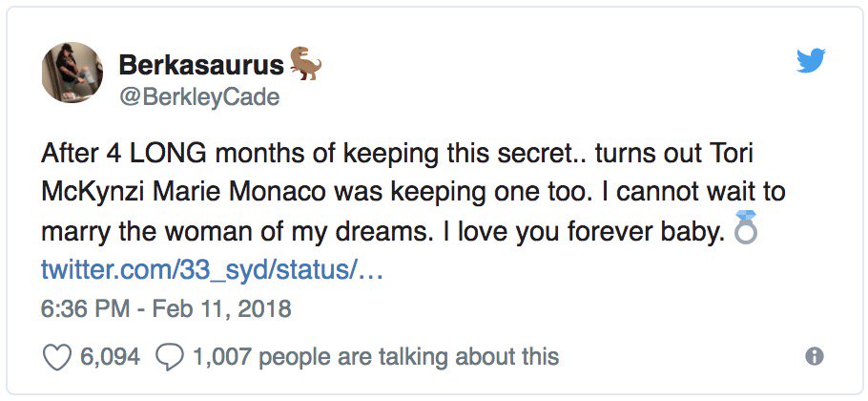This screenshot has height=401, width=868.
Task: Click the dinosaur emoji beside Berkasaurus
Action: click(306, 64)
